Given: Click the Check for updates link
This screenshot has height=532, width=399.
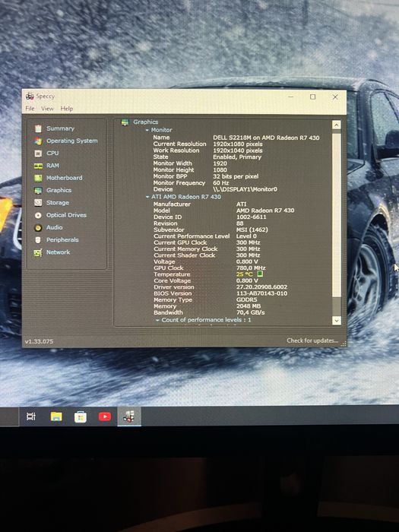Looking at the screenshot, I should pos(312,340).
